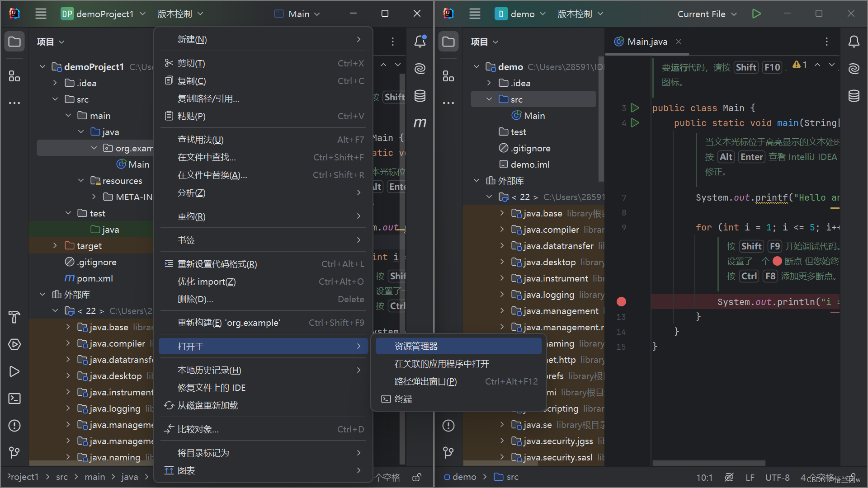Open Notifications bell in demo window

[854, 42]
